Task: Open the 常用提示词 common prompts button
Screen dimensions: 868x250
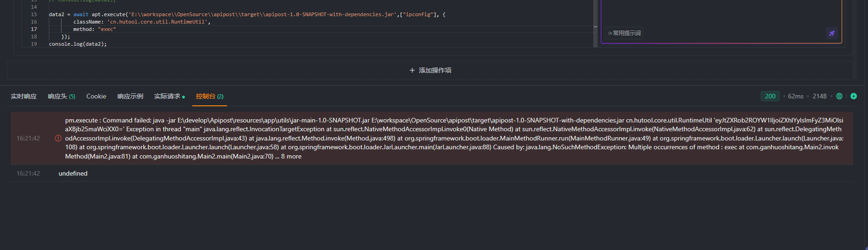Action: [624, 33]
